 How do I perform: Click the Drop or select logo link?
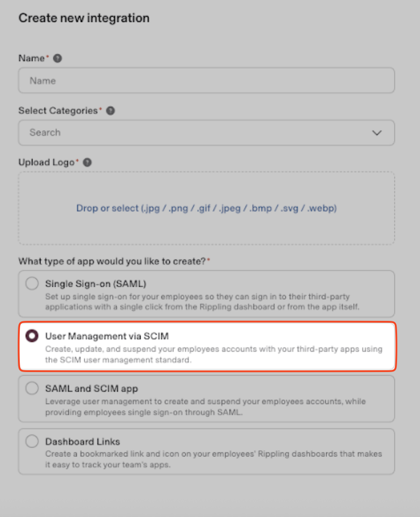[206, 208]
